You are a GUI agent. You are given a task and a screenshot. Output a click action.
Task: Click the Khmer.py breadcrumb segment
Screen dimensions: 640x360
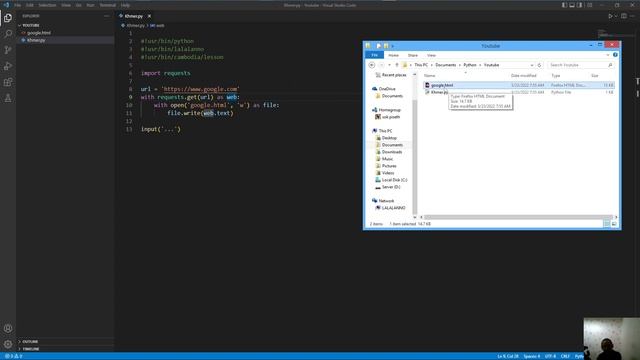135,25
